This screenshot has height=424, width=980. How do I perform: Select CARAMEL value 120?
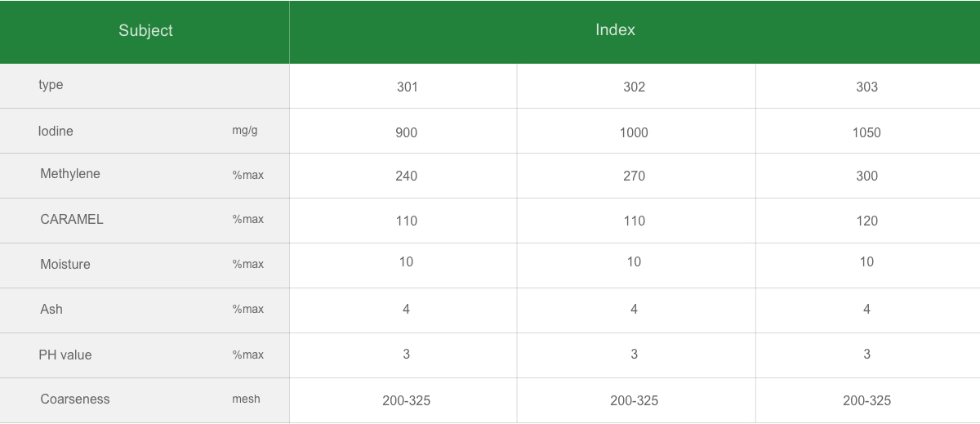point(866,221)
